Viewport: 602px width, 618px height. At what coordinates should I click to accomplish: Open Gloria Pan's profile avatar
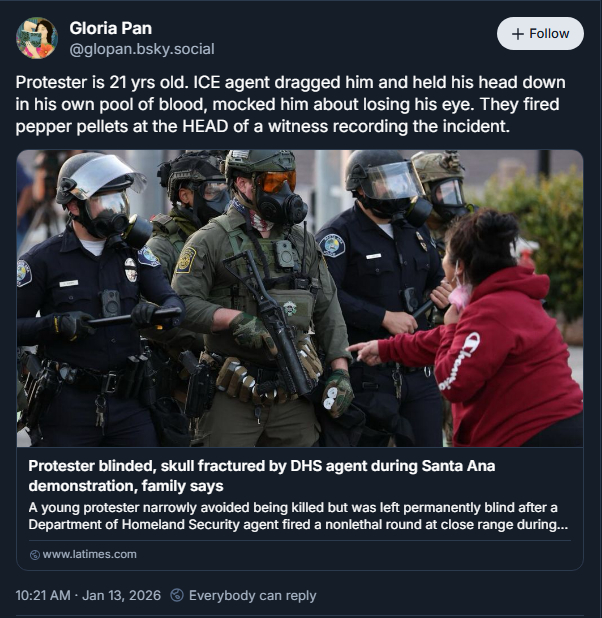pyautogui.click(x=37, y=38)
